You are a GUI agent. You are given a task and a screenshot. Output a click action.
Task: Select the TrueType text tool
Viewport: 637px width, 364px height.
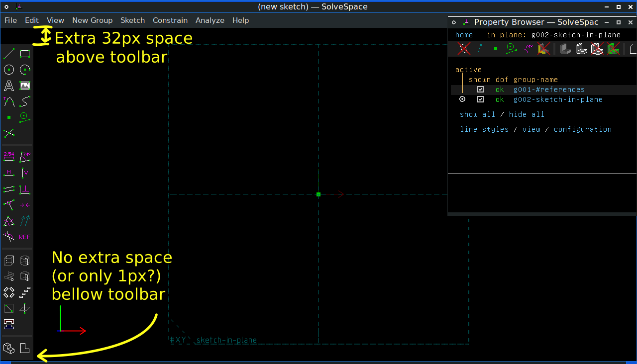[8, 85]
